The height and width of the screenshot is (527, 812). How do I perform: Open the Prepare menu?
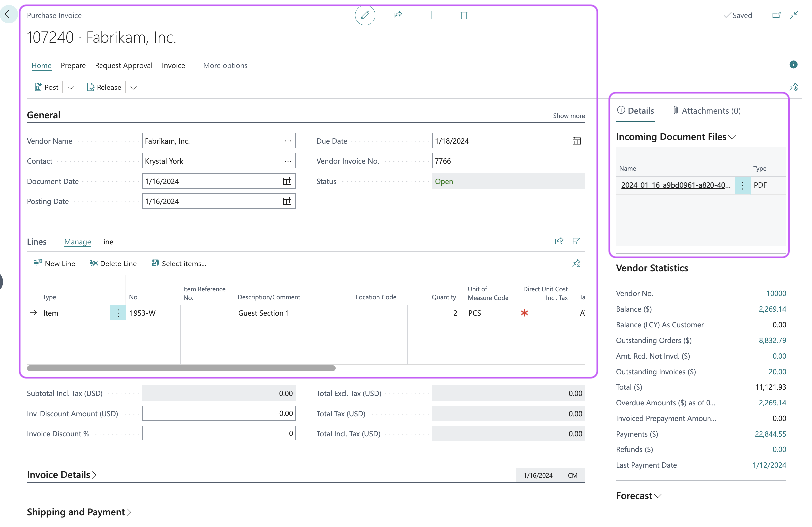point(73,65)
